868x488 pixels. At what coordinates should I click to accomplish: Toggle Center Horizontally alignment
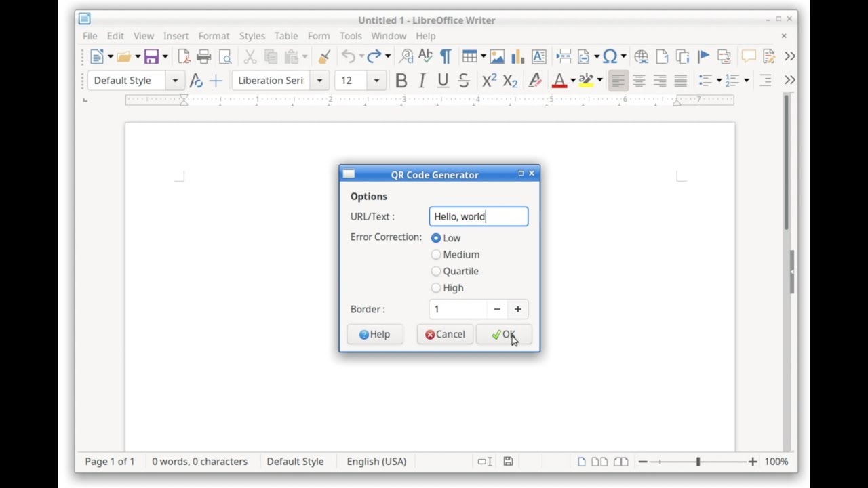click(639, 81)
